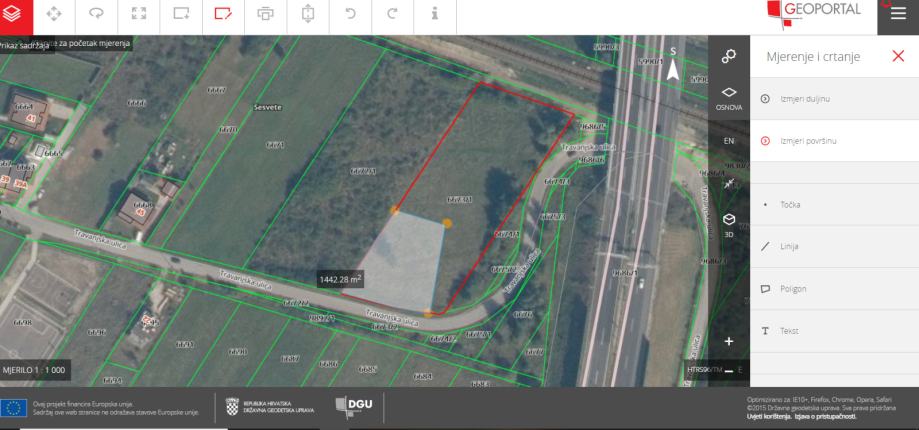Viewport: 919px width, 430px height.
Task: Open Uvjeti korištenja link
Action: [769, 417]
